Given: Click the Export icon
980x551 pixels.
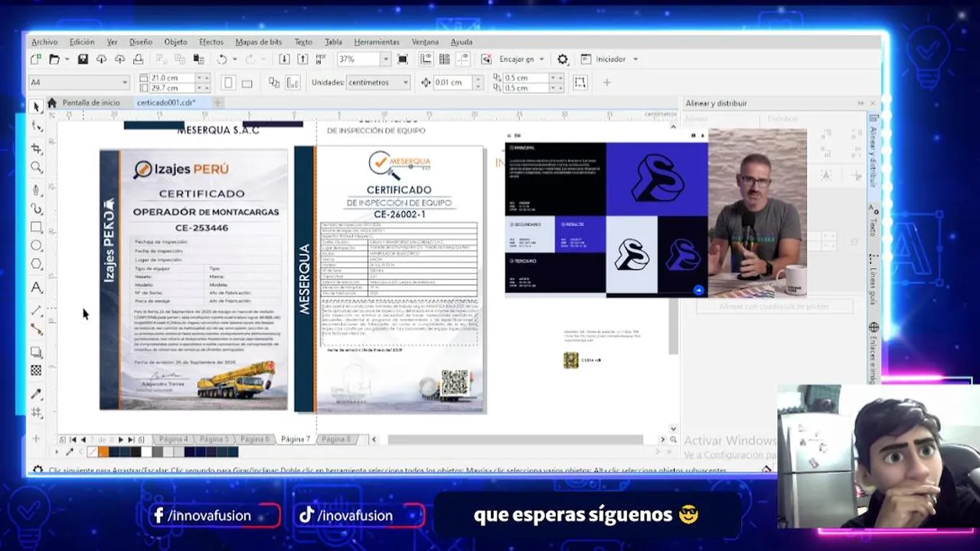Looking at the screenshot, I should point(302,59).
